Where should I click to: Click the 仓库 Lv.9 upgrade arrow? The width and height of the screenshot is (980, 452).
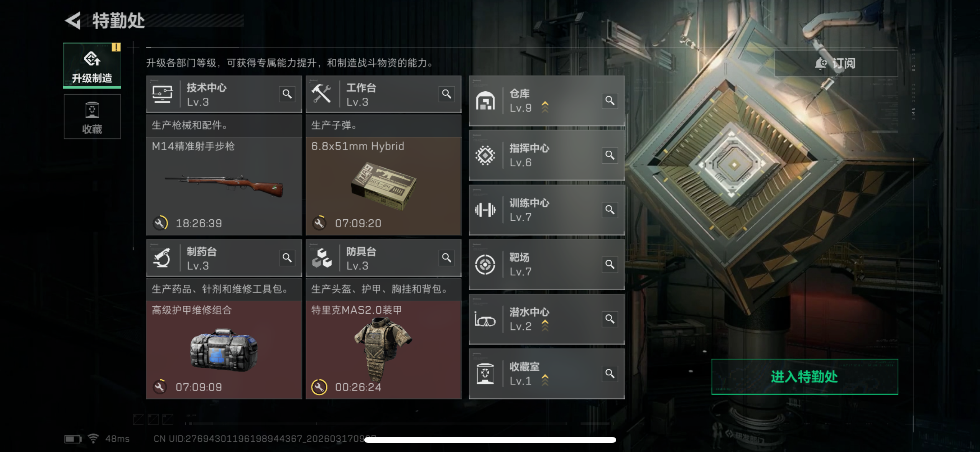coord(545,107)
